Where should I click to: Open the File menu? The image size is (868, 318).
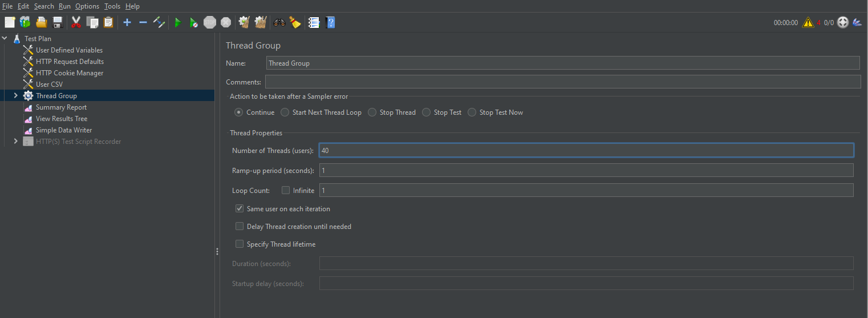7,6
